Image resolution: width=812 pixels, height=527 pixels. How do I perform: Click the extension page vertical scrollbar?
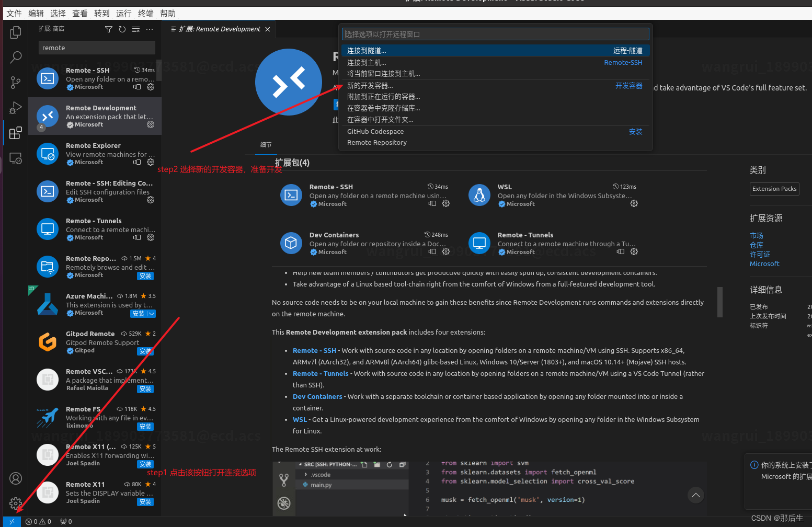[x=720, y=302]
